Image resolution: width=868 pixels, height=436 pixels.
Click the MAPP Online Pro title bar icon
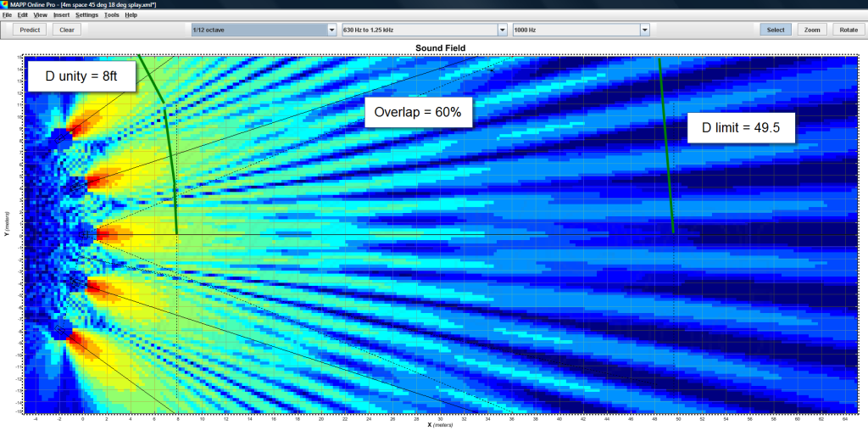[x=5, y=4]
